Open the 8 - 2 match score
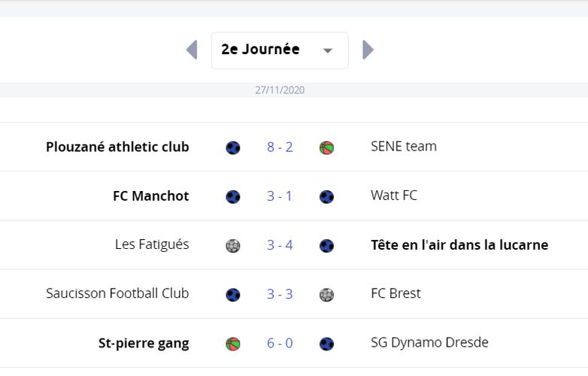Viewport: 588px width, 376px height. click(280, 147)
